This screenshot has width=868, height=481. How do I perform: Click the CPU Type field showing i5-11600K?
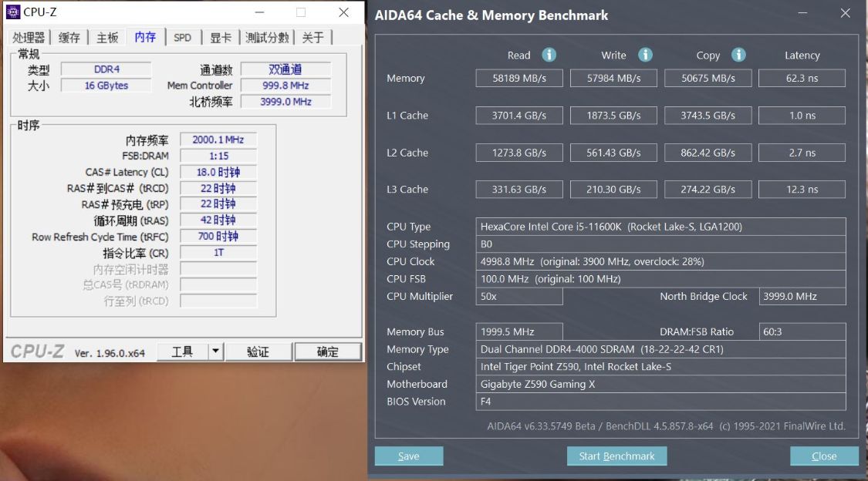point(661,226)
